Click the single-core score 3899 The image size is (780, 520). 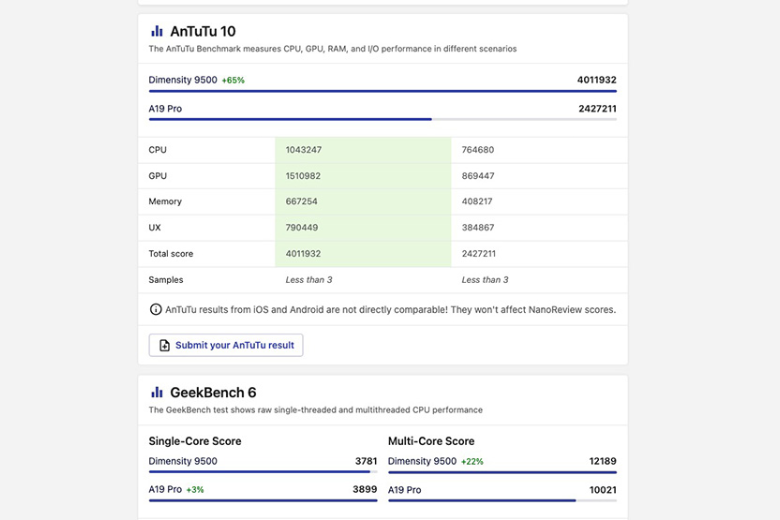(365, 490)
